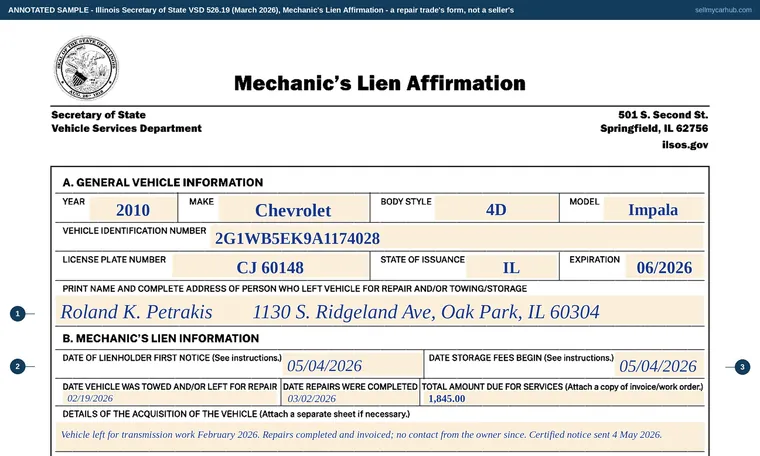This screenshot has width=760, height=456.
Task: Select lienholder first notice date field
Action: [352, 365]
